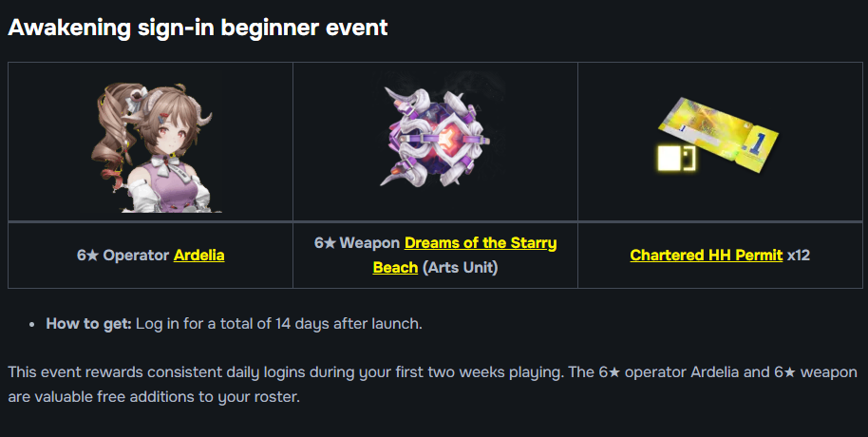Click the star symbol in "6★ Weapon"
Image resolution: width=868 pixels, height=437 pixels.
(330, 243)
